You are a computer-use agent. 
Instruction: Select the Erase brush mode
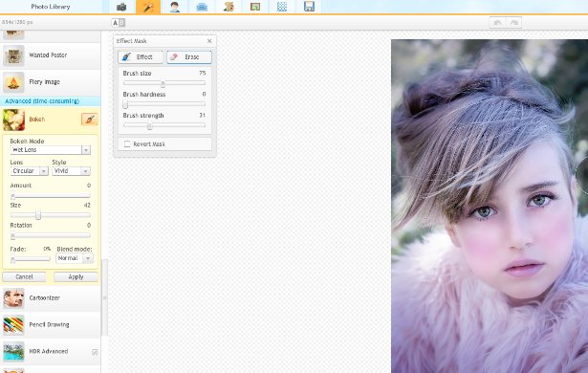[189, 57]
